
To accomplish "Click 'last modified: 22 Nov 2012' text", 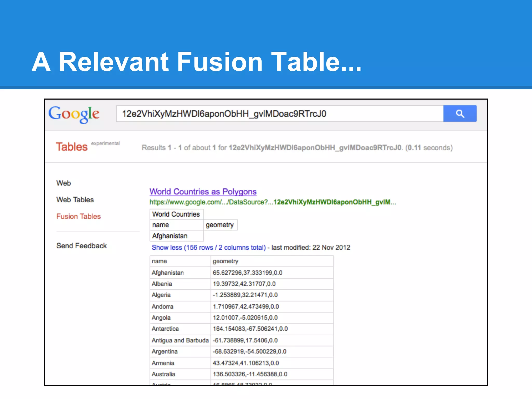I will point(311,248).
